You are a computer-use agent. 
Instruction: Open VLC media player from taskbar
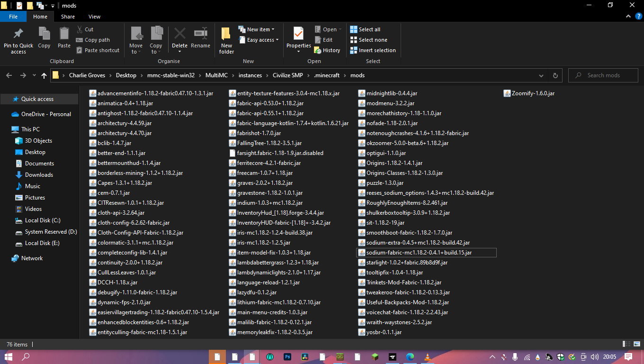(x=427, y=357)
